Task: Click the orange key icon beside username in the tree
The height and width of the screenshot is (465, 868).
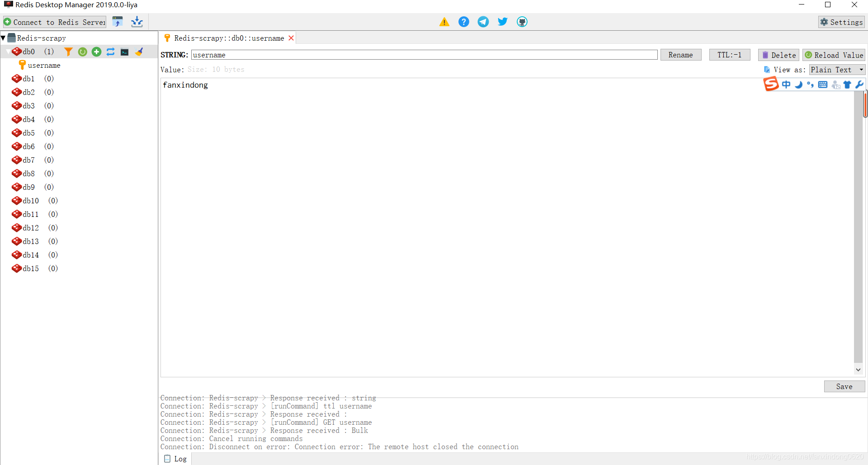Action: (x=22, y=65)
